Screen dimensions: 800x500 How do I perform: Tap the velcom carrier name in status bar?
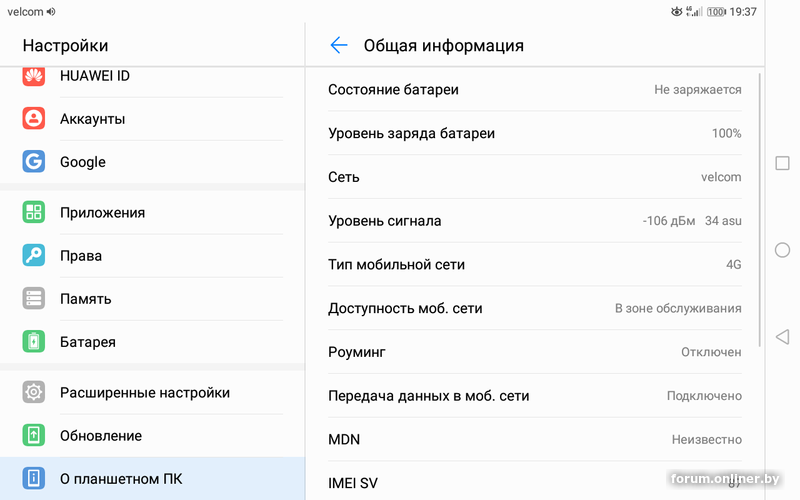coord(26,11)
